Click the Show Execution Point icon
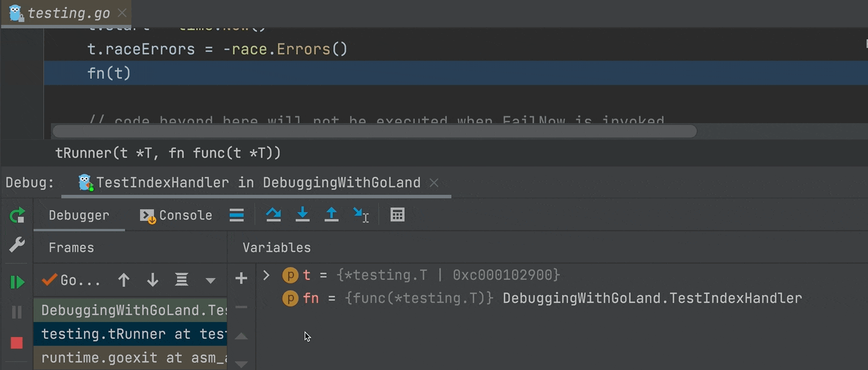Viewport: 868px width, 370px height. tap(237, 215)
